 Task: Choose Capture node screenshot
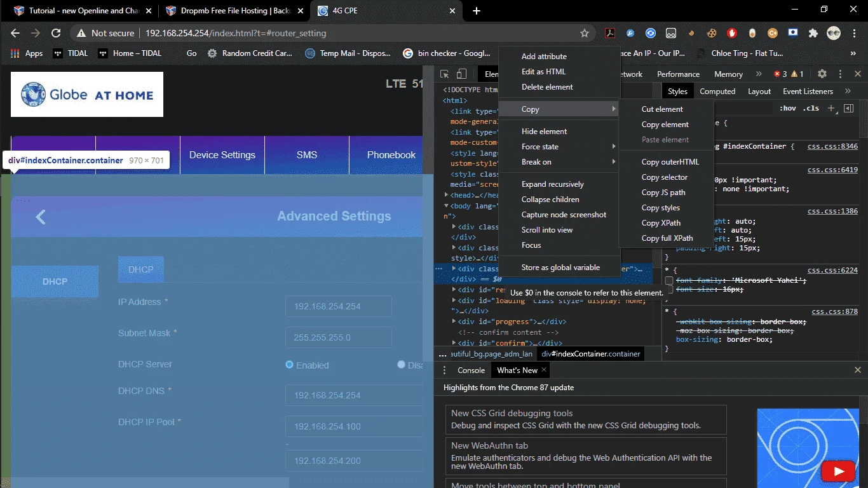(559, 215)
